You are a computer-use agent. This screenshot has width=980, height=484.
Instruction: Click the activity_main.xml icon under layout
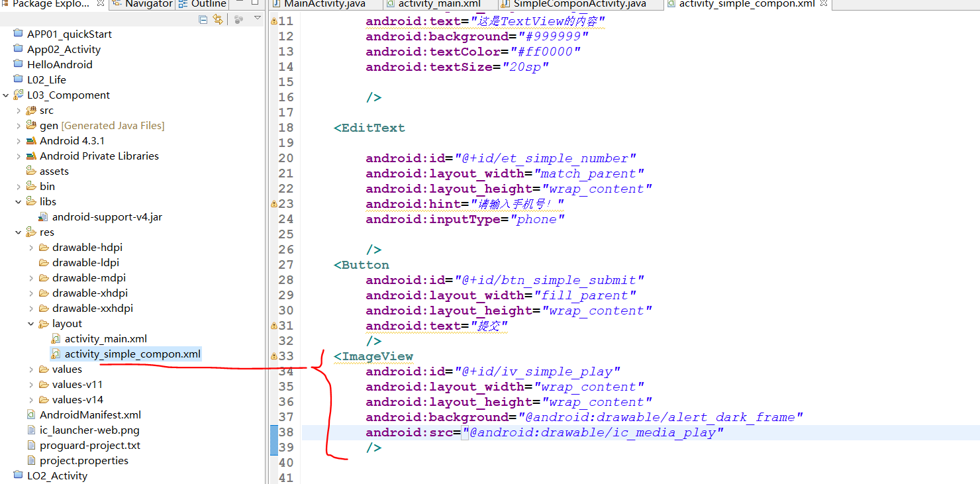pyautogui.click(x=56, y=338)
